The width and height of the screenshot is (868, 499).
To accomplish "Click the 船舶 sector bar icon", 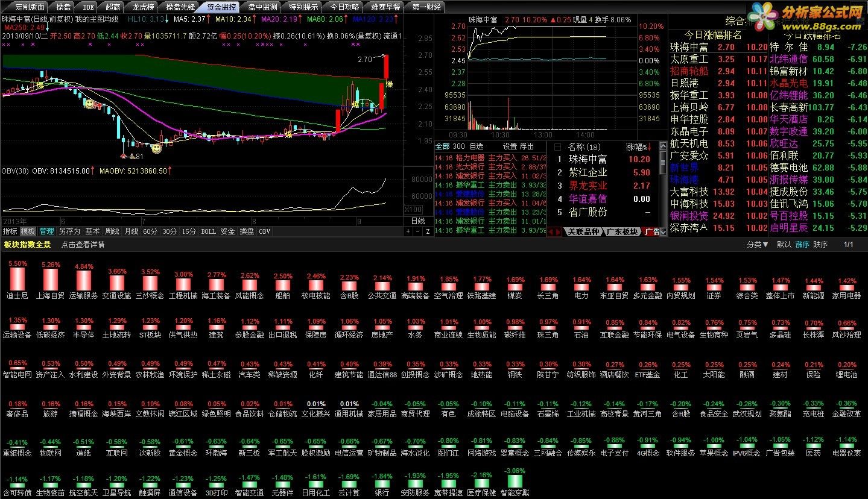I will [282, 285].
